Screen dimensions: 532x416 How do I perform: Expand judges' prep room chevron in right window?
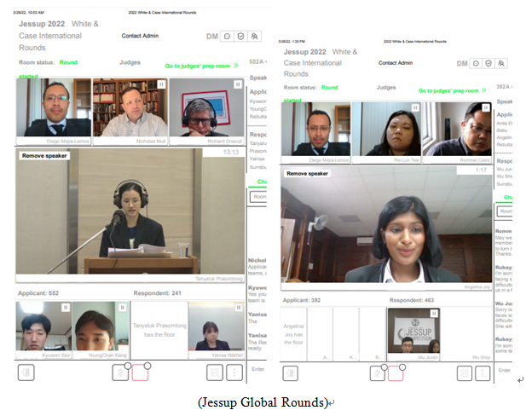pos(486,90)
